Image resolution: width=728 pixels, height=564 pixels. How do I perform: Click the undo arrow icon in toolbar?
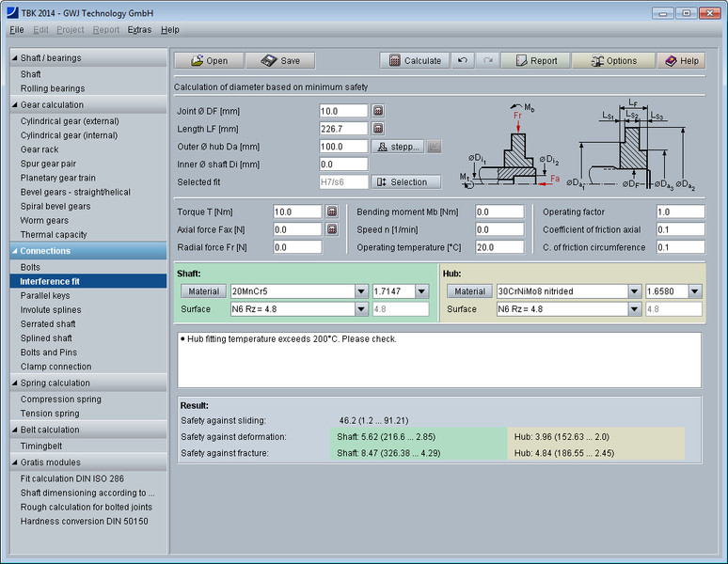point(463,60)
